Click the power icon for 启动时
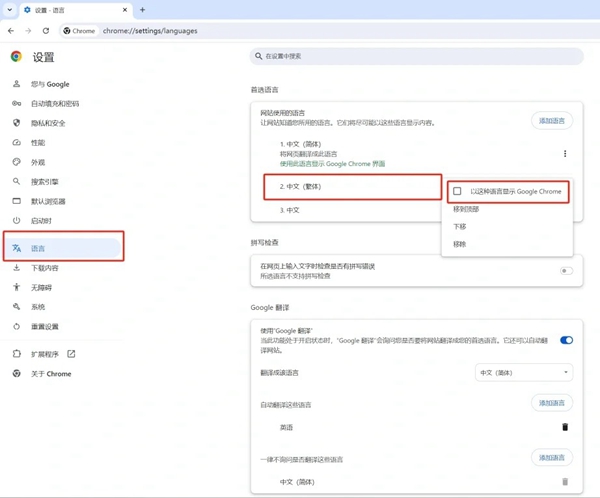The height and width of the screenshot is (498, 600). 16,220
